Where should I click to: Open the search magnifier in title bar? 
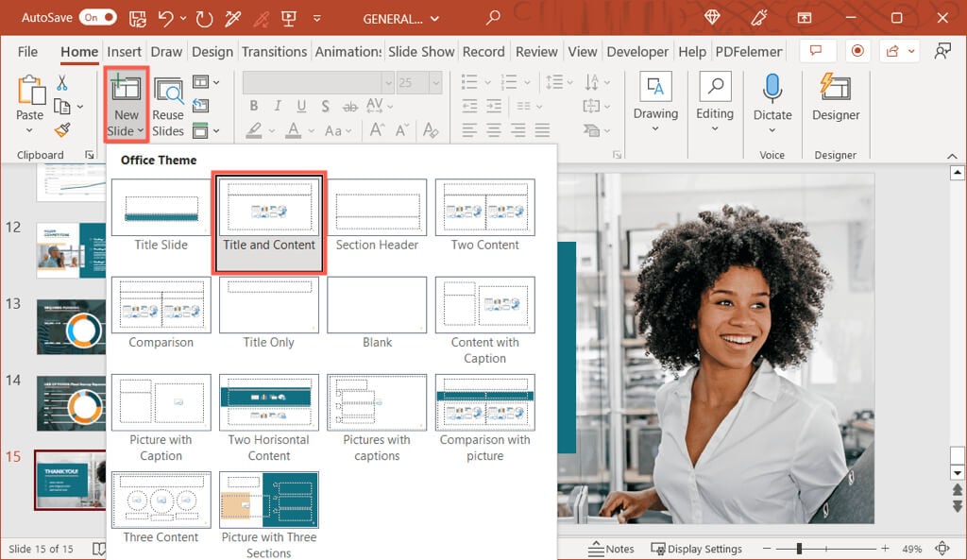(x=493, y=18)
